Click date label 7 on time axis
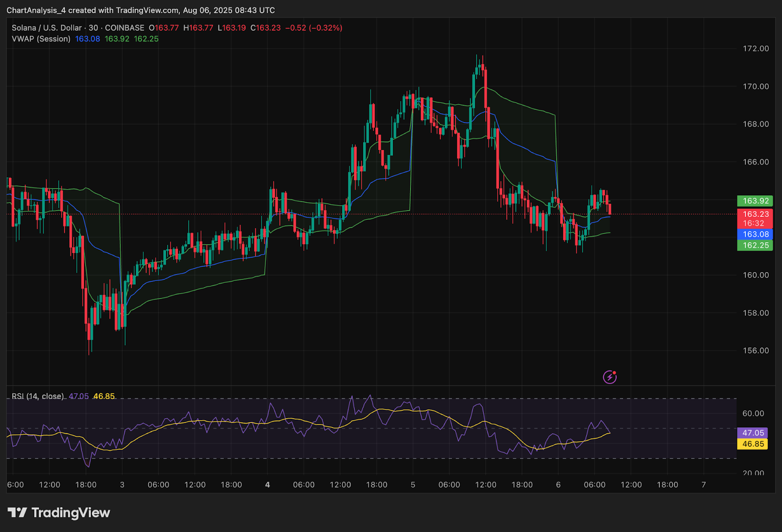Viewport: 782px width, 532px height. tap(704, 485)
